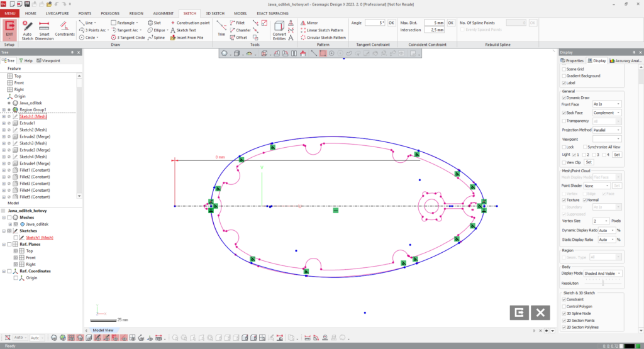Screen dimensions: 644x349
Task: Click the Convert Entities tool
Action: click(x=279, y=29)
